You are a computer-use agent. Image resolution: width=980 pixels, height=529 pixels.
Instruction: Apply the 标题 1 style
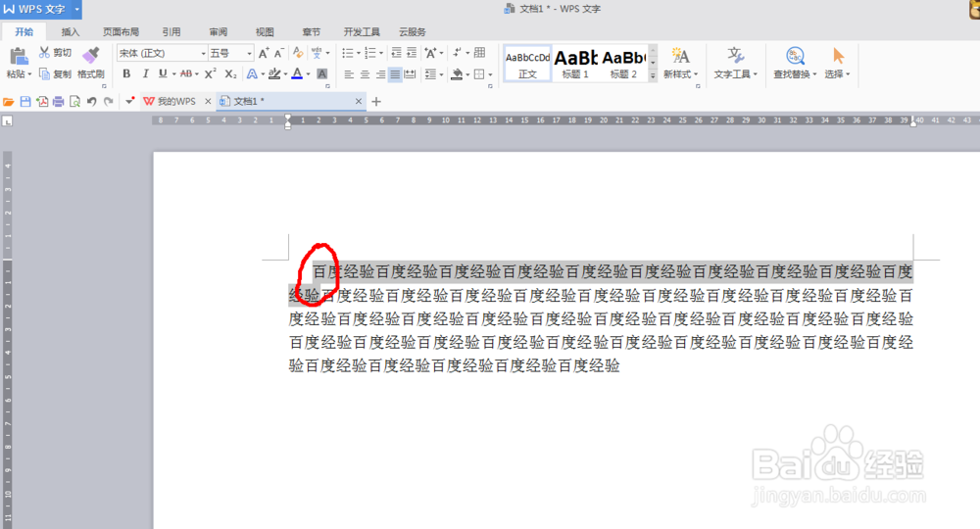coord(575,63)
